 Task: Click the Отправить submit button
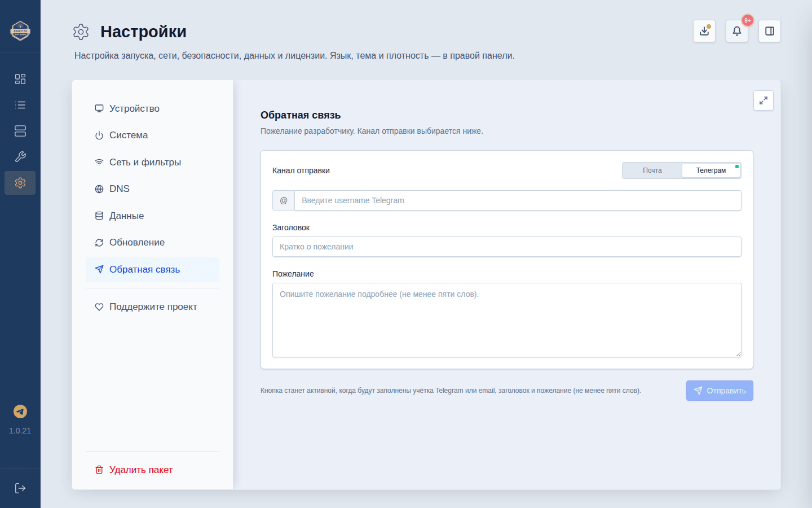pos(720,391)
